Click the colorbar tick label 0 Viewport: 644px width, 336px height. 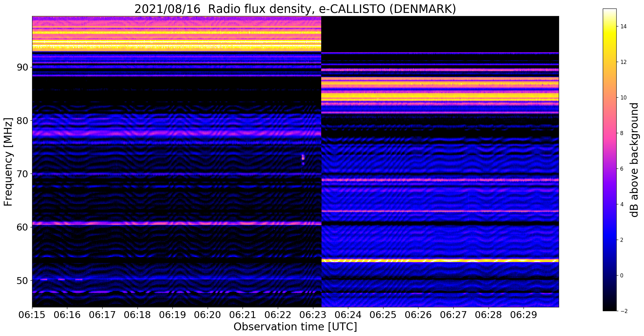(x=621, y=276)
